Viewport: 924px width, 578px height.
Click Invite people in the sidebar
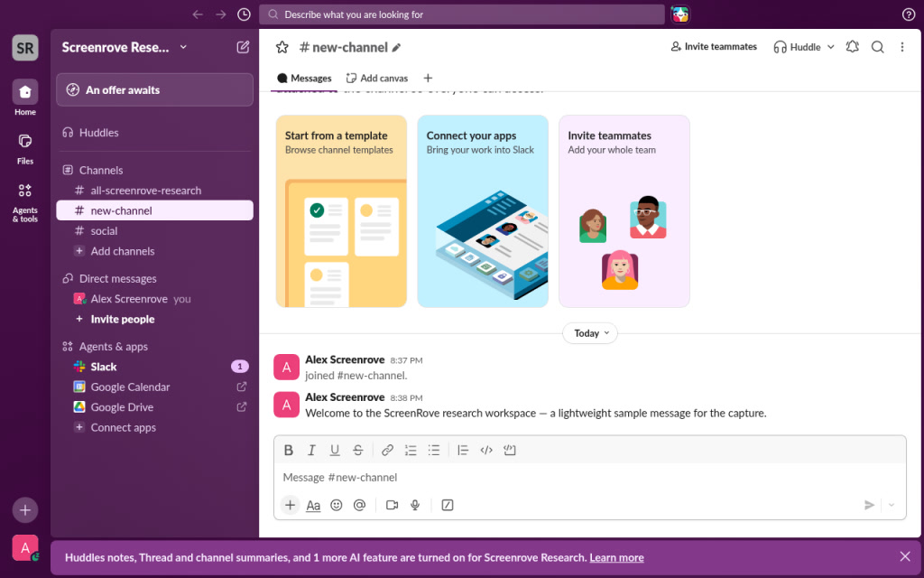pyautogui.click(x=155, y=319)
